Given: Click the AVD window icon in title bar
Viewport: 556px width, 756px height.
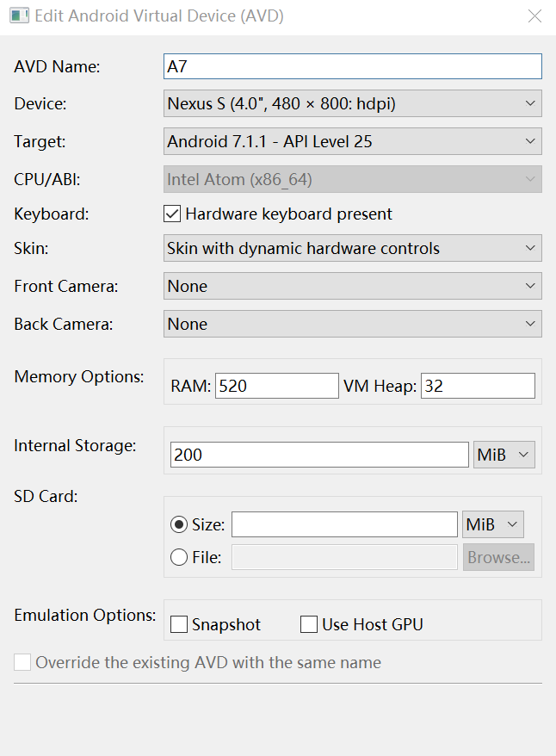Looking at the screenshot, I should click(18, 16).
